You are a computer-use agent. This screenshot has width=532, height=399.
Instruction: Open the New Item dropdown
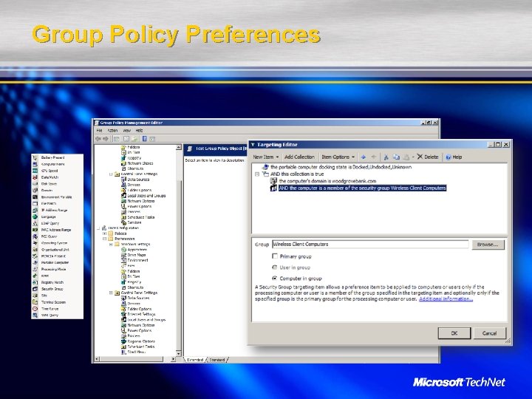(x=266, y=157)
